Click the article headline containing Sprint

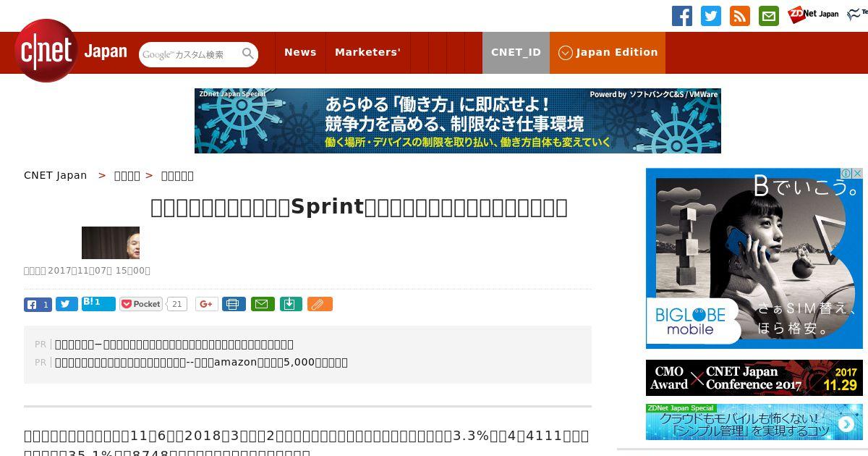pos(359,207)
